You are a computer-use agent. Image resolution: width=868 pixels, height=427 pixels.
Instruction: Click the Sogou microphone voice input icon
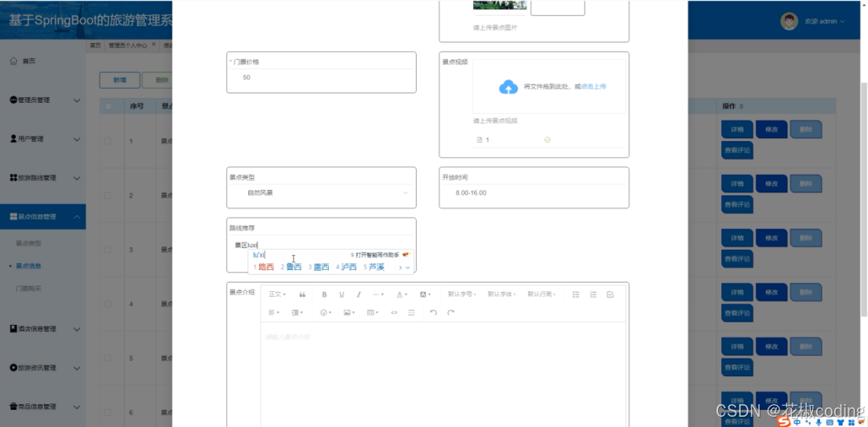(x=819, y=422)
